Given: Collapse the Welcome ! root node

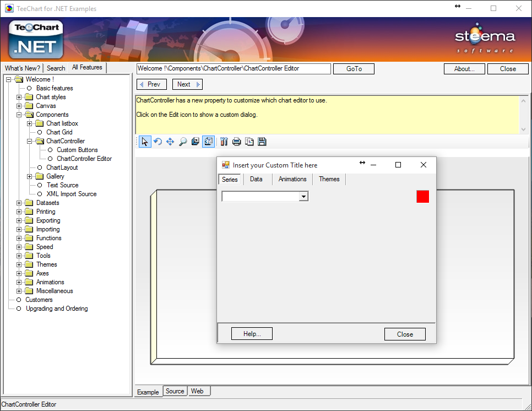Looking at the screenshot, I should pos(8,79).
